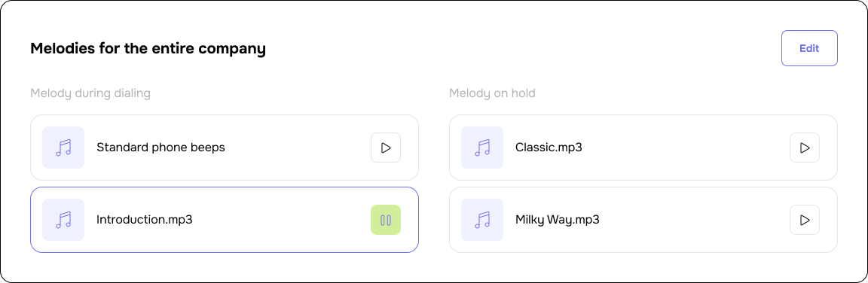
Task: Choose the highlighted Introduction.mp3 card background
Action: pyautogui.click(x=225, y=220)
